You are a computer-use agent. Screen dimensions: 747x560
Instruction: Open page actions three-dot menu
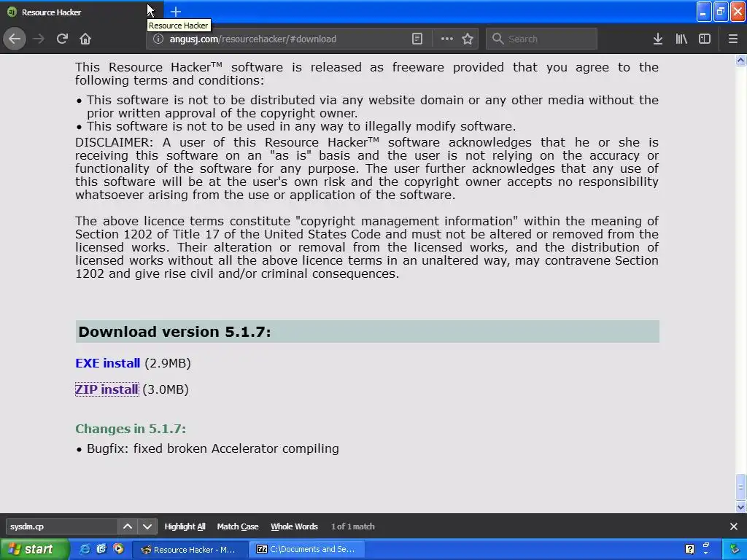click(447, 39)
